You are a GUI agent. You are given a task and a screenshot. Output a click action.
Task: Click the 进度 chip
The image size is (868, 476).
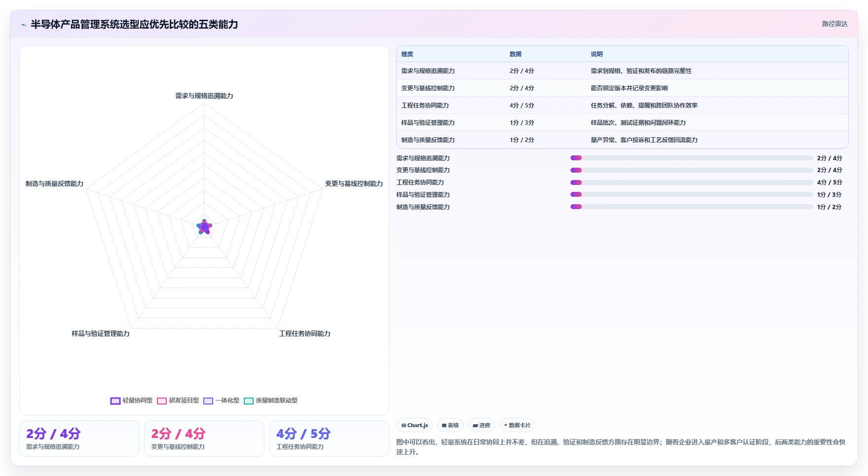pos(482,425)
